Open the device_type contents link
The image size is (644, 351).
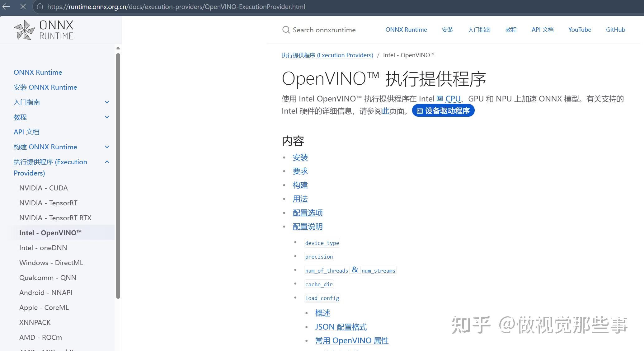click(322, 243)
